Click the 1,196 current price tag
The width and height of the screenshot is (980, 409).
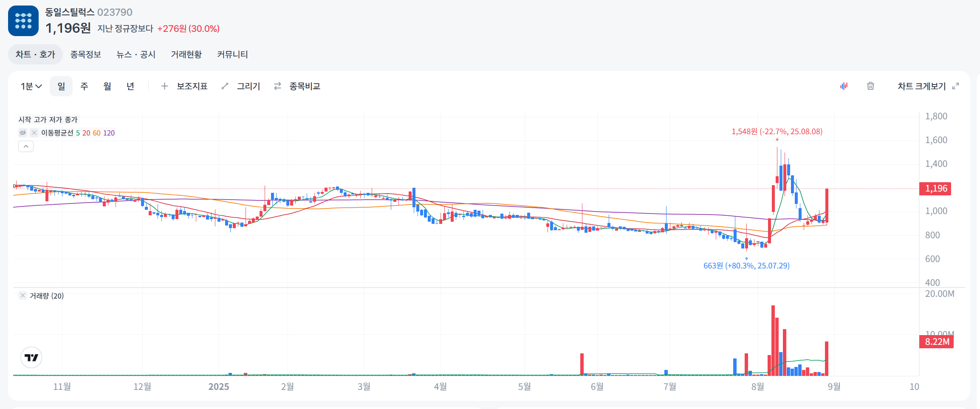tap(935, 189)
